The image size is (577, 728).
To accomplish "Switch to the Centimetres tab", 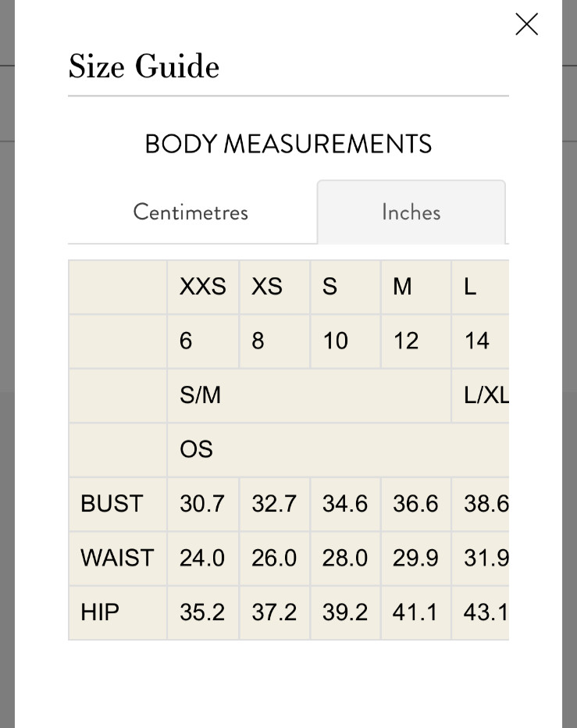I will point(191,212).
